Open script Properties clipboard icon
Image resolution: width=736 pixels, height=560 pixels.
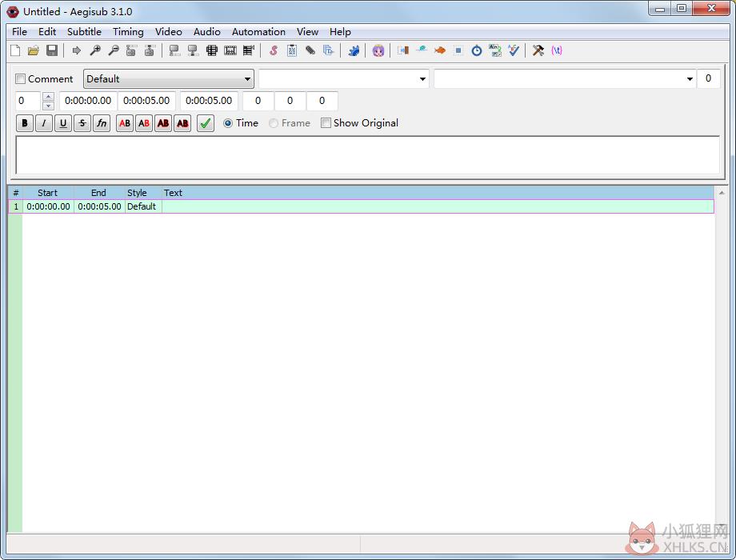pyautogui.click(x=291, y=50)
